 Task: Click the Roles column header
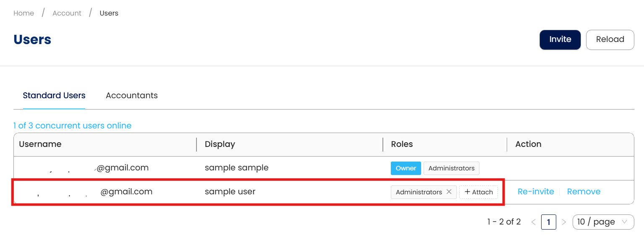(x=402, y=144)
